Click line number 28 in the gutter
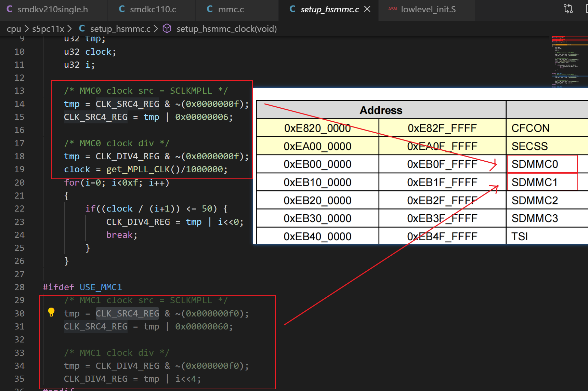Viewport: 588px width, 391px height. click(x=19, y=287)
